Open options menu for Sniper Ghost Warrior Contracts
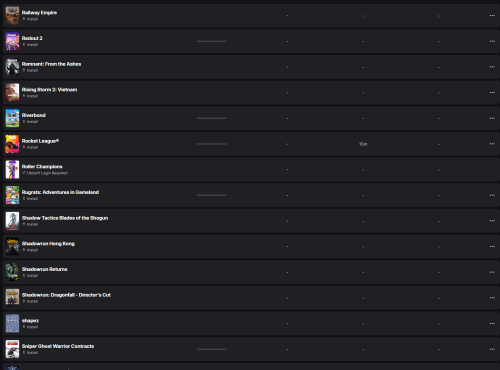Image resolution: width=500 pixels, height=370 pixels. tap(492, 349)
